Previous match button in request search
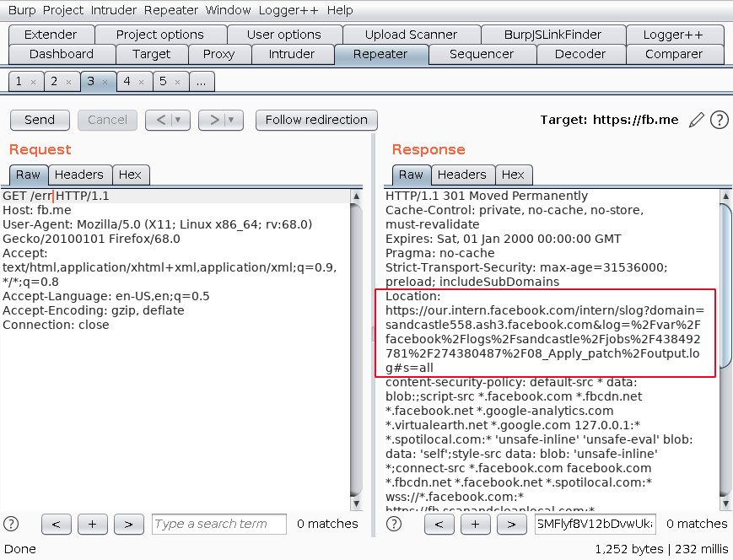The height and width of the screenshot is (560, 733). point(57,525)
